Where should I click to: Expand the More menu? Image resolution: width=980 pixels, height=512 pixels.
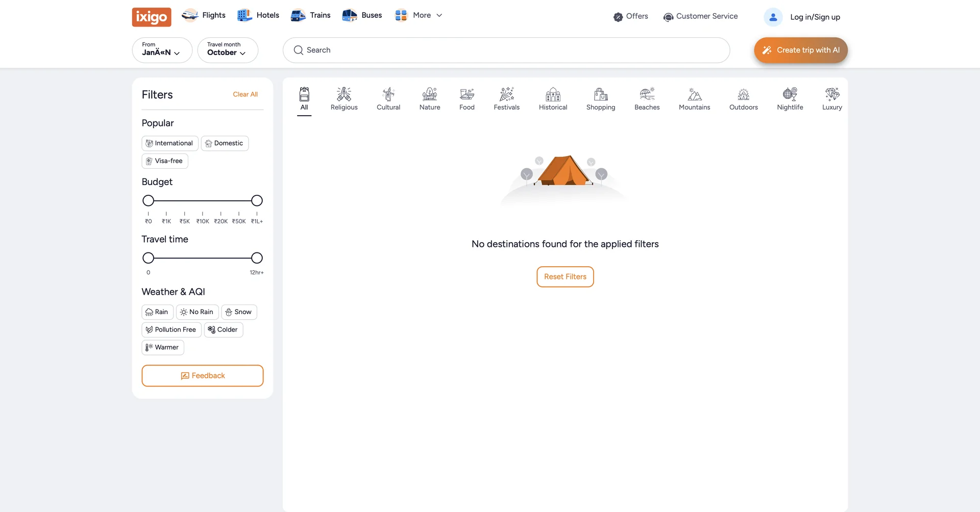click(x=419, y=15)
